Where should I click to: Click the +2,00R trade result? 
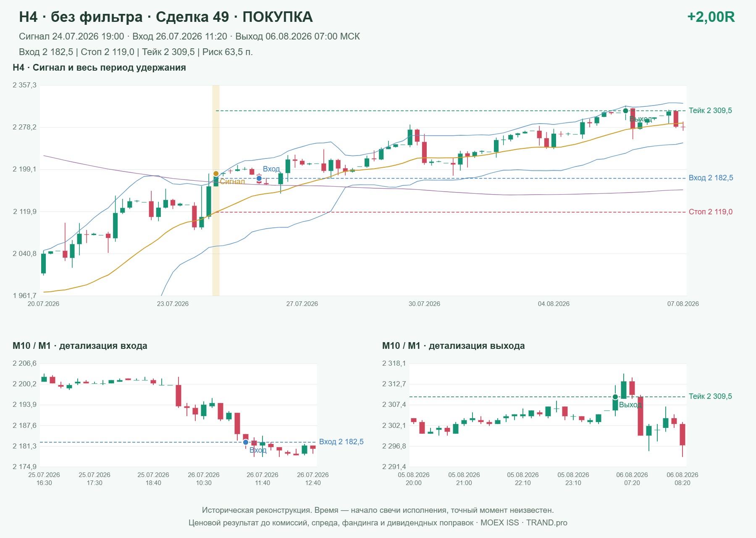click(x=711, y=17)
